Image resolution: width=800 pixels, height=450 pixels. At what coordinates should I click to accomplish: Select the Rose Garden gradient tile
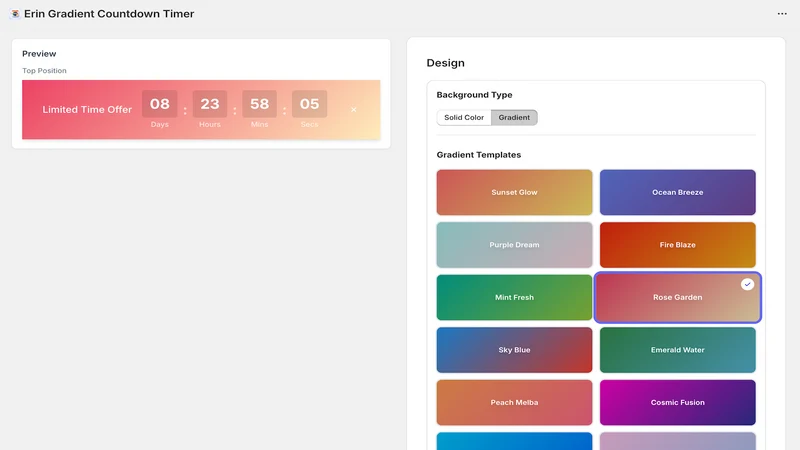tap(678, 297)
